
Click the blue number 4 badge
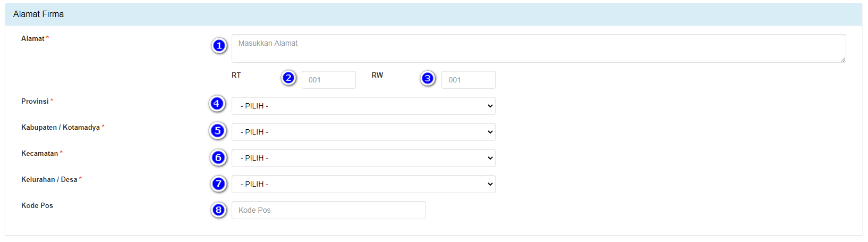click(x=217, y=103)
